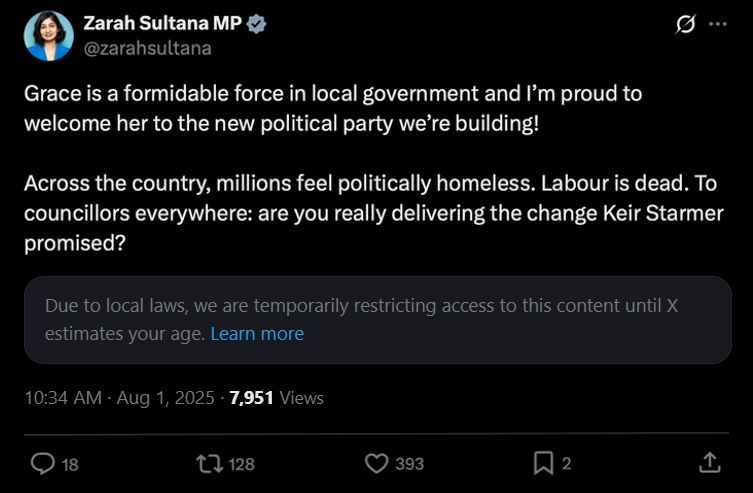Click the reply count 18
The height and width of the screenshot is (493, 753).
70,464
